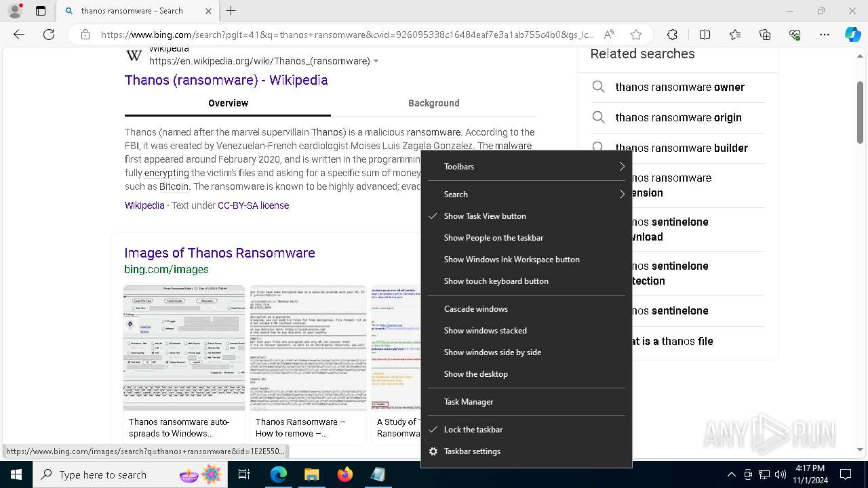
Task: Click the address bar URL field
Action: coord(346,35)
